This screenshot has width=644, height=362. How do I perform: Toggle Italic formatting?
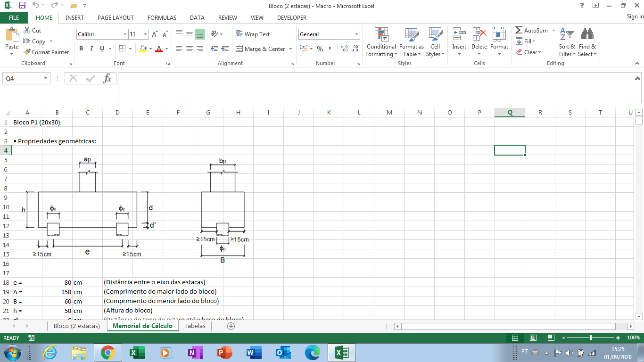pos(91,49)
